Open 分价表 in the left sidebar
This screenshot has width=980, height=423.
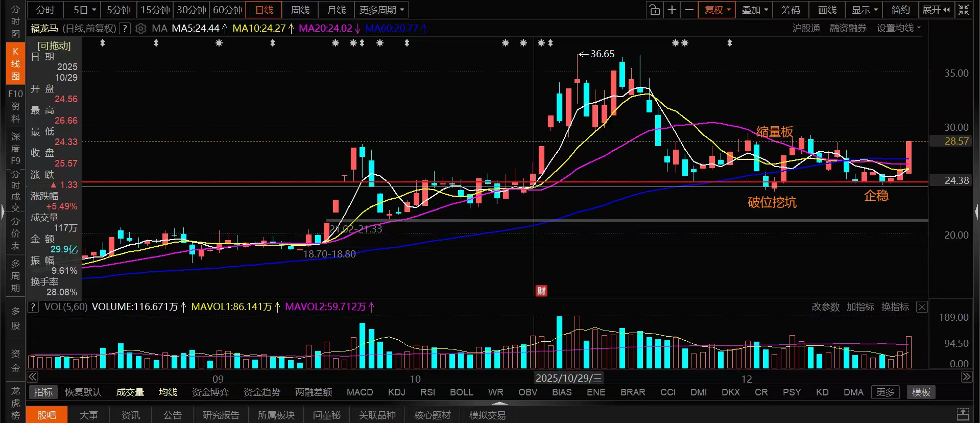point(15,233)
